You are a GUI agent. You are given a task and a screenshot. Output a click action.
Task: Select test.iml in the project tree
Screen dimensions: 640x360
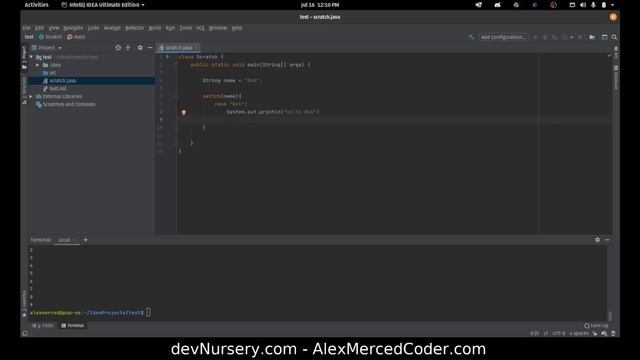click(55, 89)
